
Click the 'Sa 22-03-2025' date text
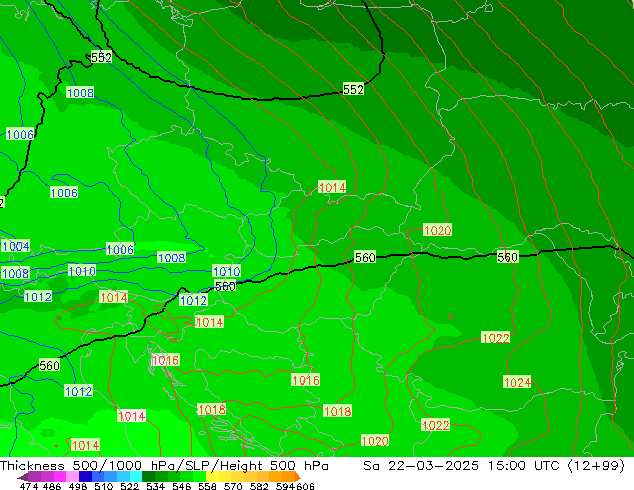[421, 466]
